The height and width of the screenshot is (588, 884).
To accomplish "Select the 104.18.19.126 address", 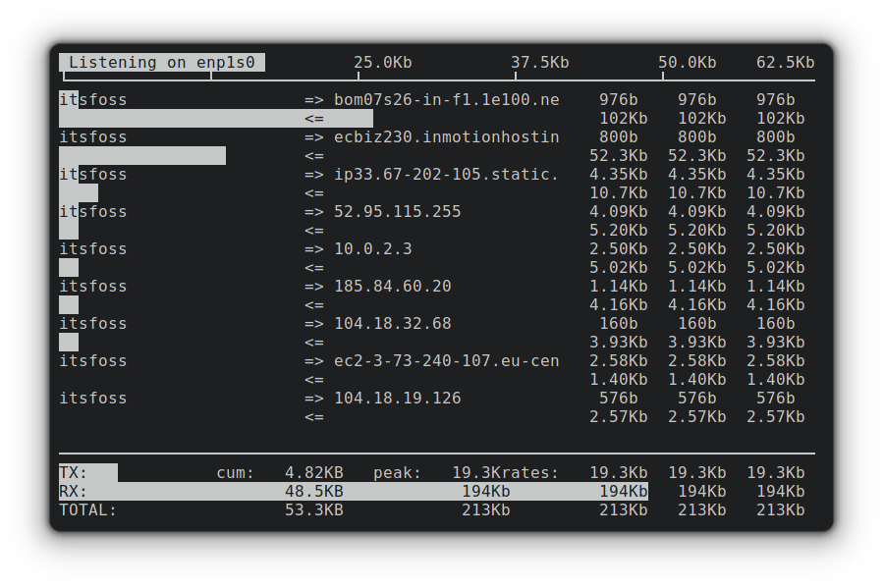I will (x=397, y=399).
